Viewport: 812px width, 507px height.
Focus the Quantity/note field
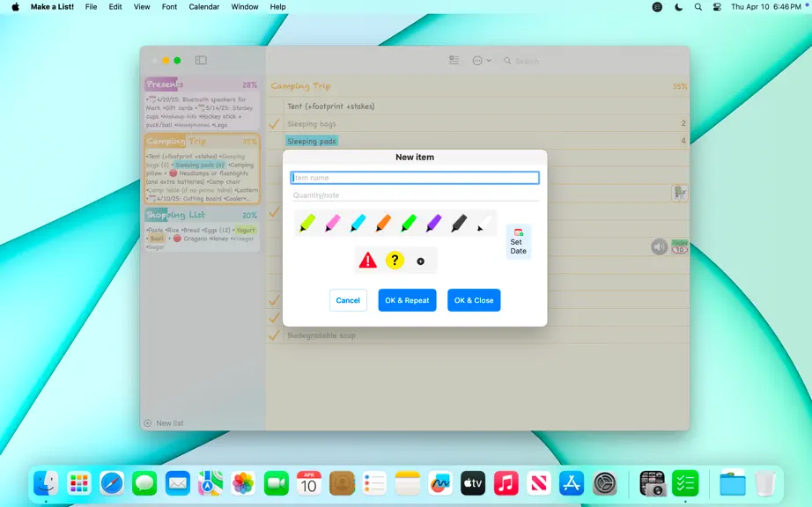pos(415,195)
